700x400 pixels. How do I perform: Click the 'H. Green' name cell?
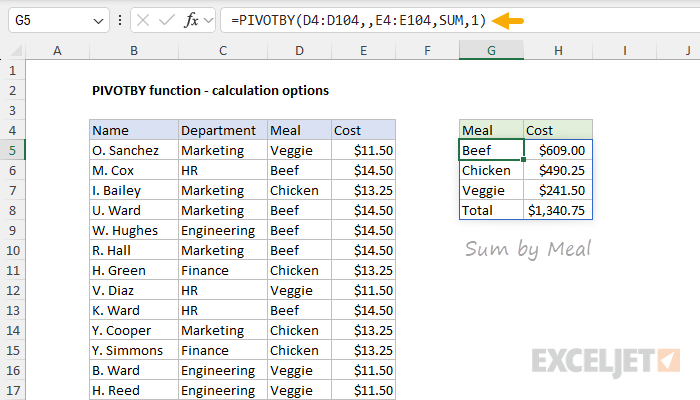pyautogui.click(x=134, y=271)
